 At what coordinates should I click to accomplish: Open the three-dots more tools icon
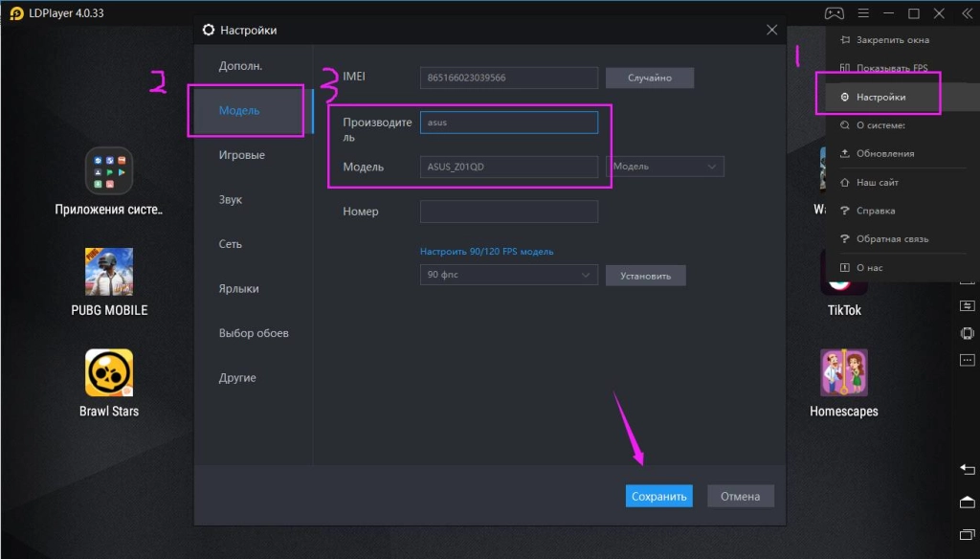[x=967, y=360]
